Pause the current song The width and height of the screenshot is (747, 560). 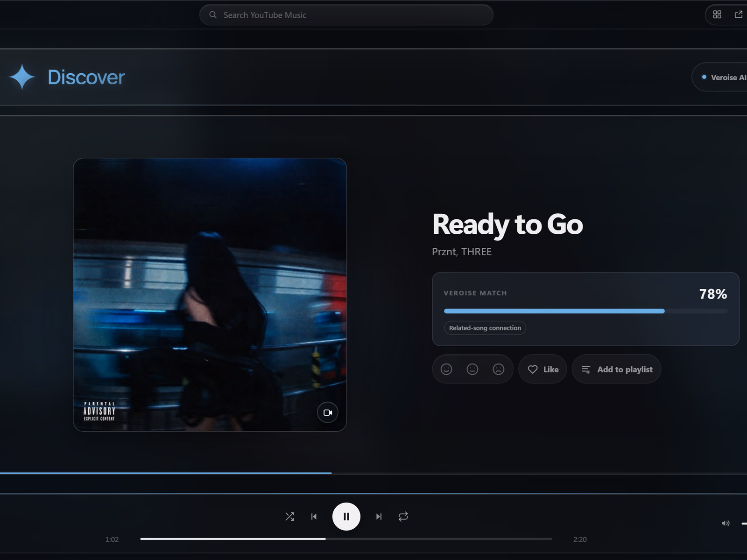click(346, 517)
